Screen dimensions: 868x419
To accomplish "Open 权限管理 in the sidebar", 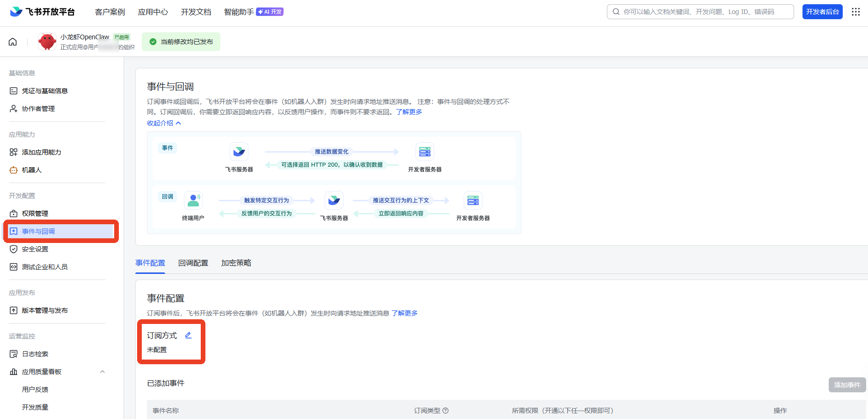I will tap(35, 213).
